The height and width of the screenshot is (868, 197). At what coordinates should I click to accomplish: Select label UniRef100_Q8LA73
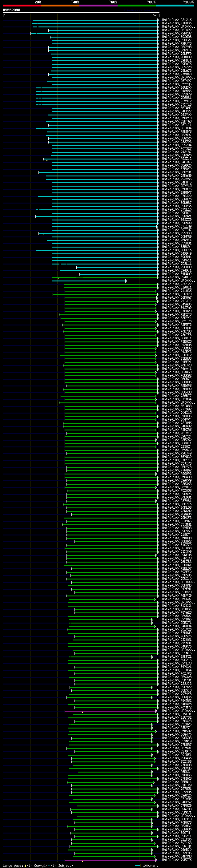click(176, 71)
